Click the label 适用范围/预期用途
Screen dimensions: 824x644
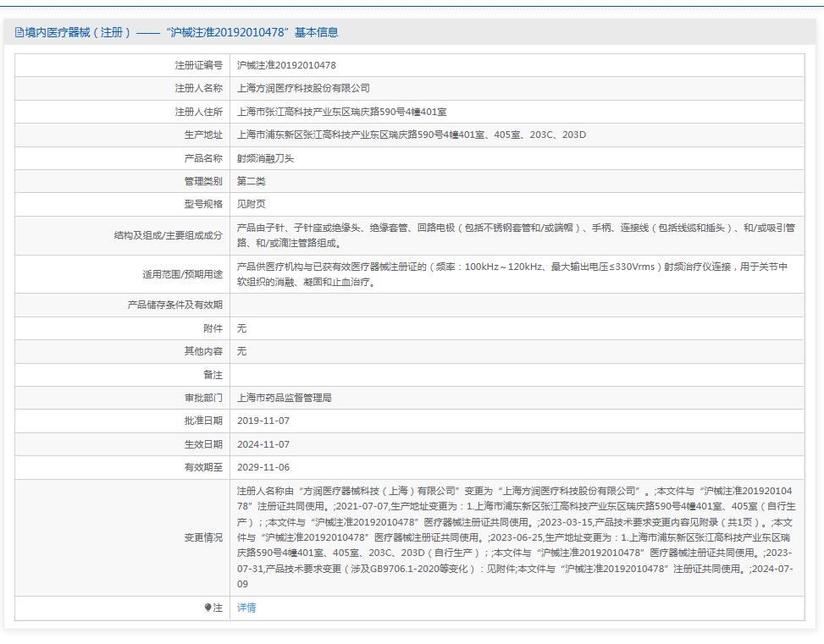tap(182, 274)
